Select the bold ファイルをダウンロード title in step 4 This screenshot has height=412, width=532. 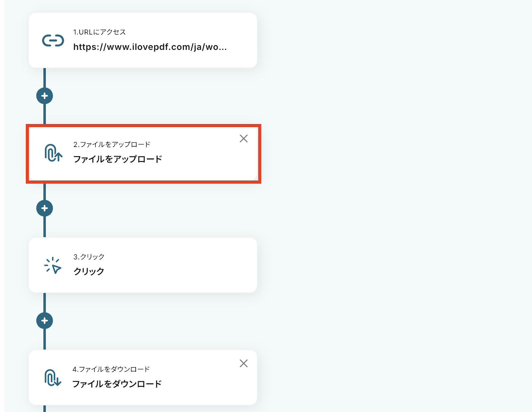coord(117,384)
